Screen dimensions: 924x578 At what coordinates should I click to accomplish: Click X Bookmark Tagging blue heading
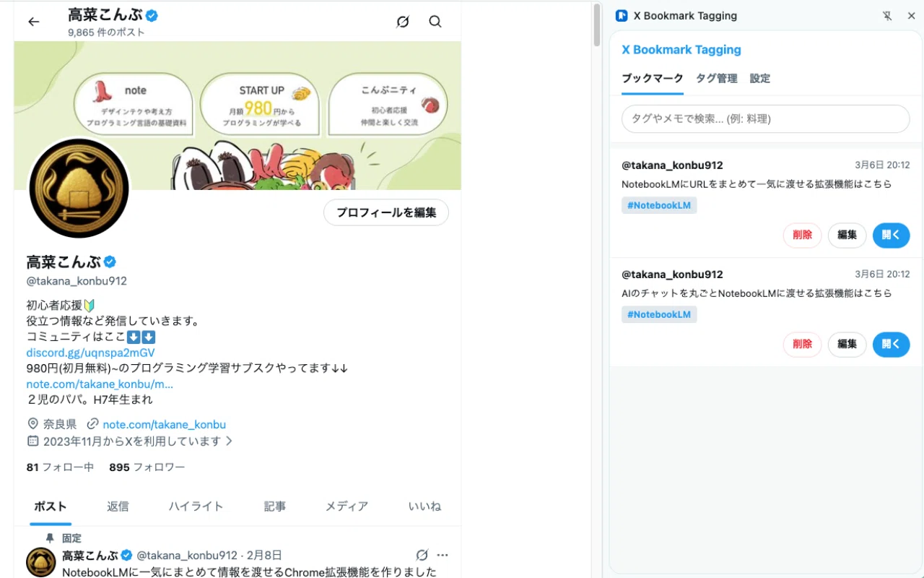(681, 50)
